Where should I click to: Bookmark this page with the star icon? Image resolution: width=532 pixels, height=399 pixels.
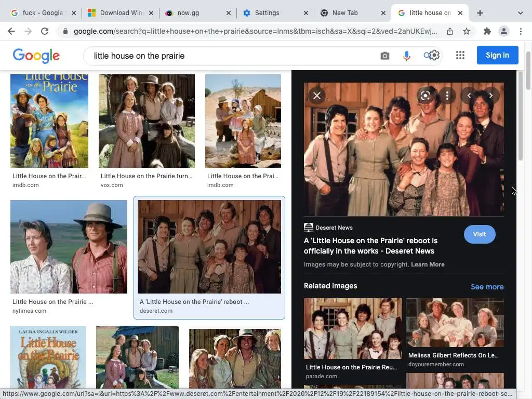(x=467, y=31)
